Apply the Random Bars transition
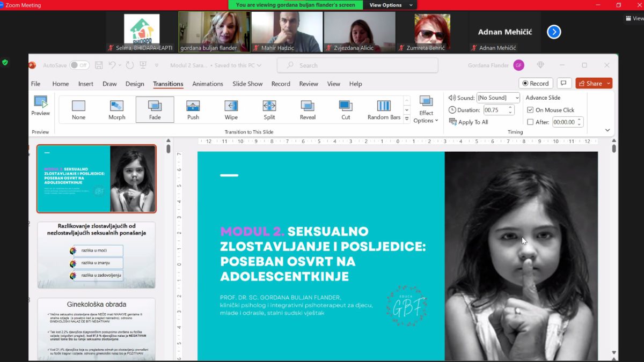 point(384,109)
